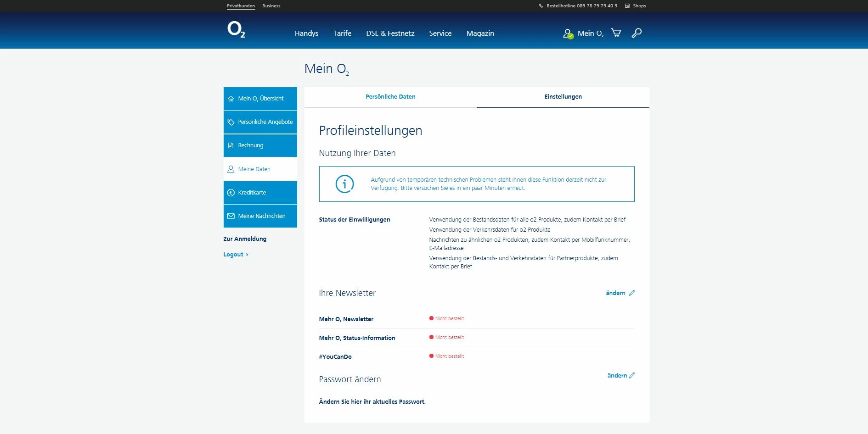
Task: Open Kreditkarte in the sidebar
Action: pyautogui.click(x=260, y=193)
